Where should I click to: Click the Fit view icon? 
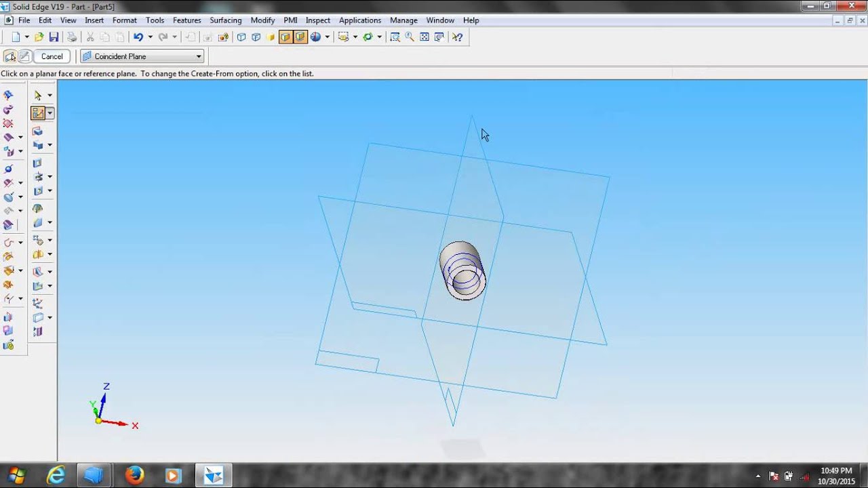pos(425,37)
